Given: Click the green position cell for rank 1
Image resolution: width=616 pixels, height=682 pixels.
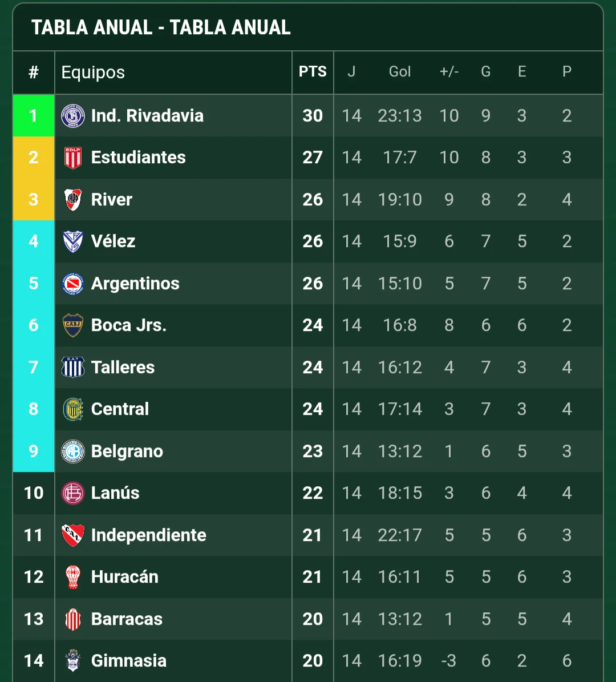Looking at the screenshot, I should click(x=33, y=115).
